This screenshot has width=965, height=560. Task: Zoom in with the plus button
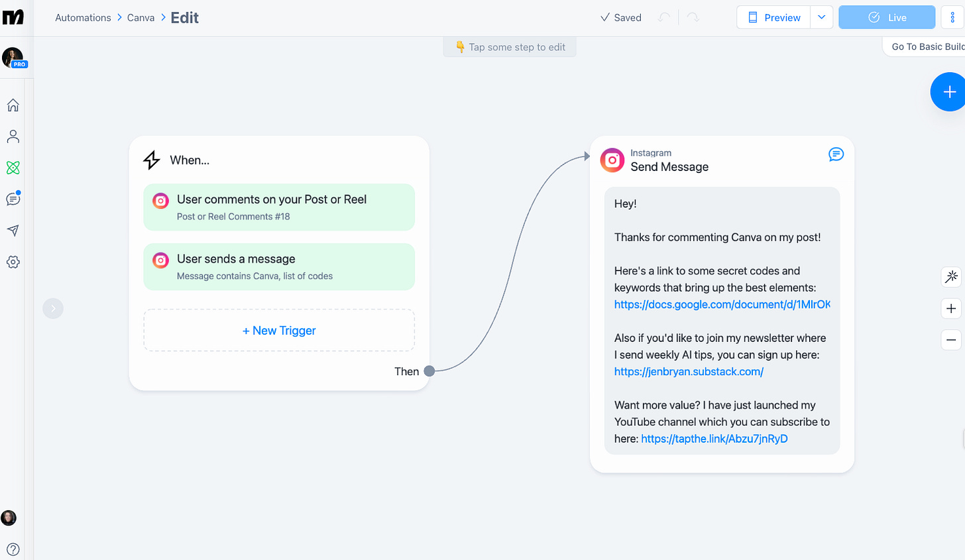[951, 308]
